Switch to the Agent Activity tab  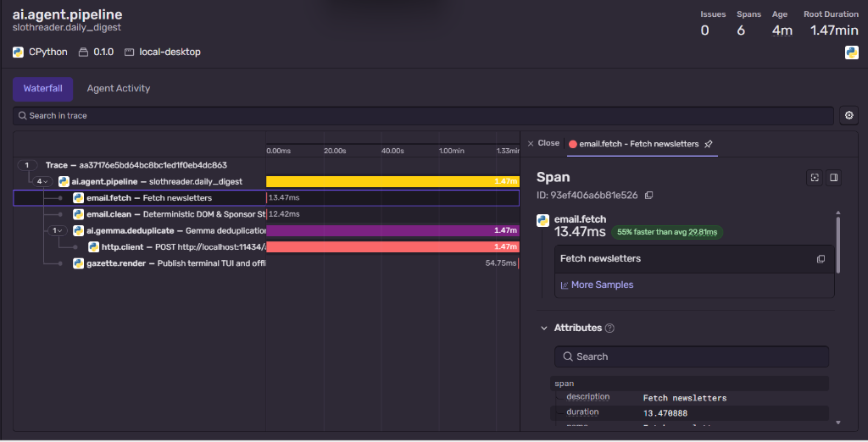click(x=119, y=89)
